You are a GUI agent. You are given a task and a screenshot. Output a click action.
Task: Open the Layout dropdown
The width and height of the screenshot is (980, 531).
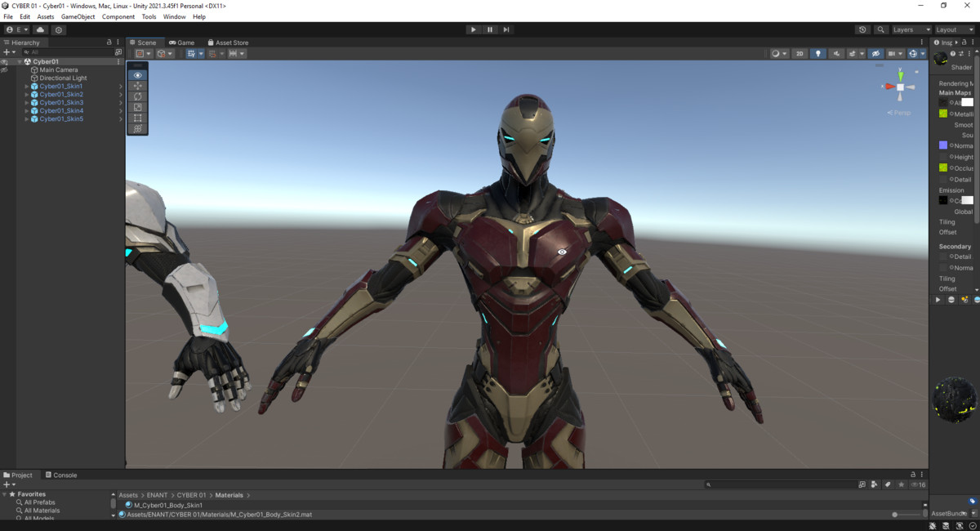[x=953, y=29]
